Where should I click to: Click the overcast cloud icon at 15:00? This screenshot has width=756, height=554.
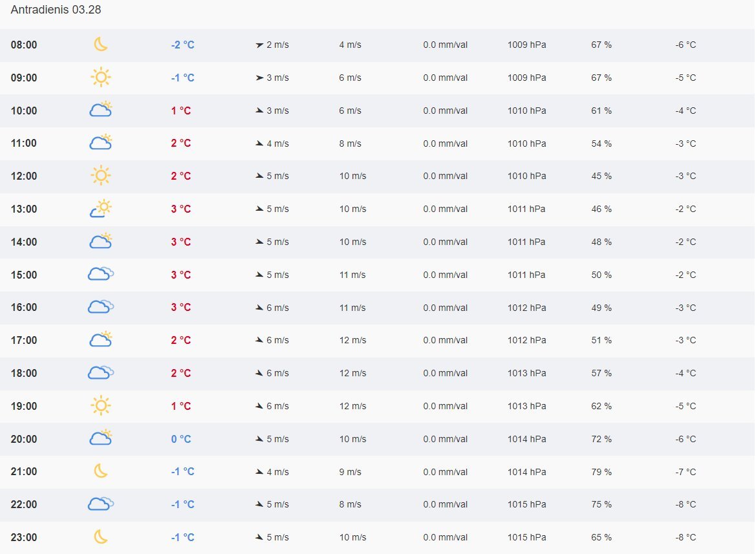point(100,274)
